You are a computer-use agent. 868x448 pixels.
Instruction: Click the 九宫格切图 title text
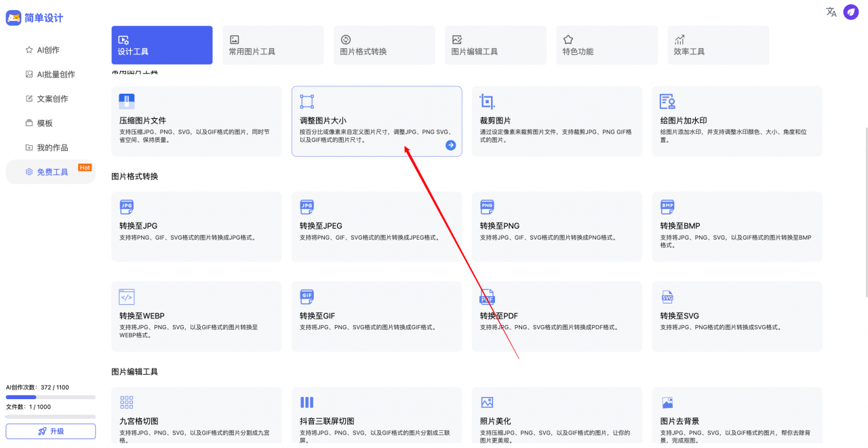click(138, 421)
